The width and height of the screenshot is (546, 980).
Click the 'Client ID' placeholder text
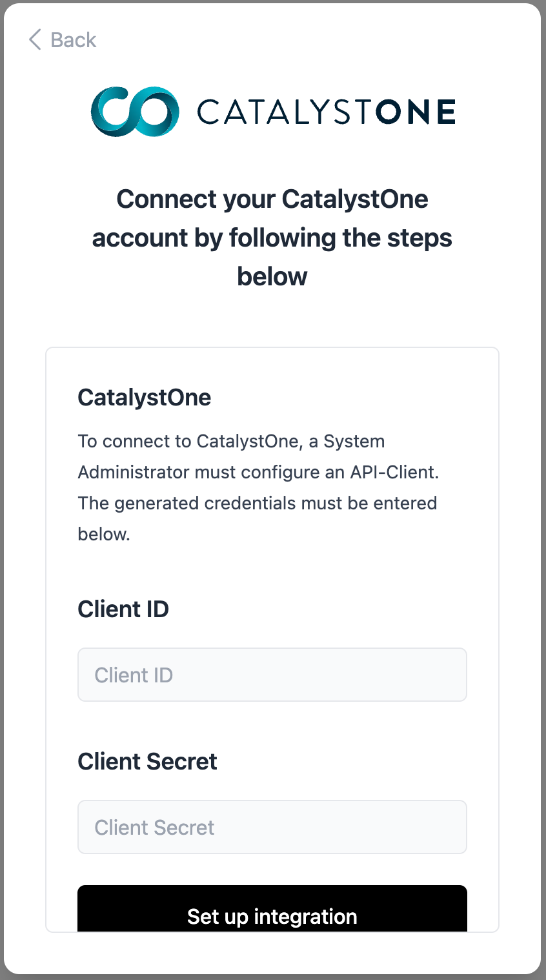pos(134,675)
